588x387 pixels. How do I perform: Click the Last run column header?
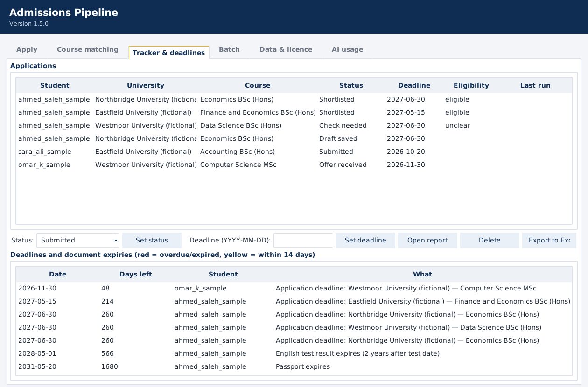point(535,85)
